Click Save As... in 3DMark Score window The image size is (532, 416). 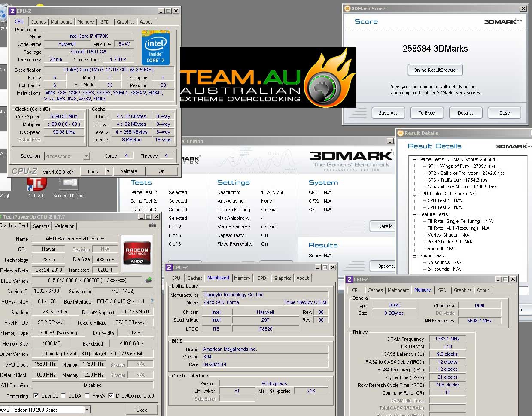pyautogui.click(x=389, y=113)
